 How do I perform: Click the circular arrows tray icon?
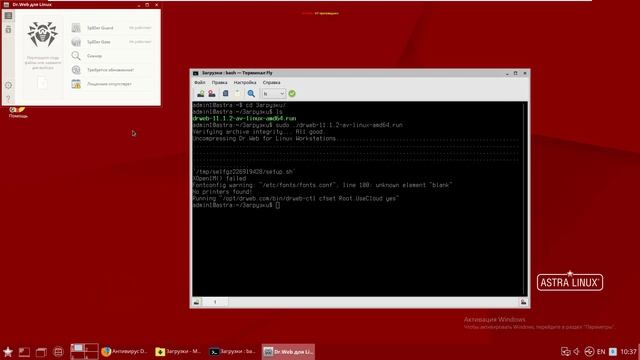(589, 351)
